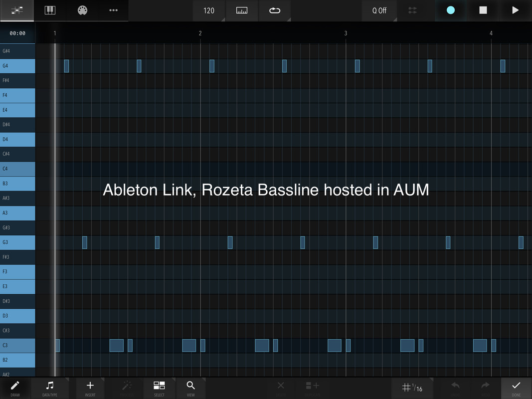Select the first wide C3 note in bar 1
The height and width of the screenshot is (399, 532).
[117, 346]
